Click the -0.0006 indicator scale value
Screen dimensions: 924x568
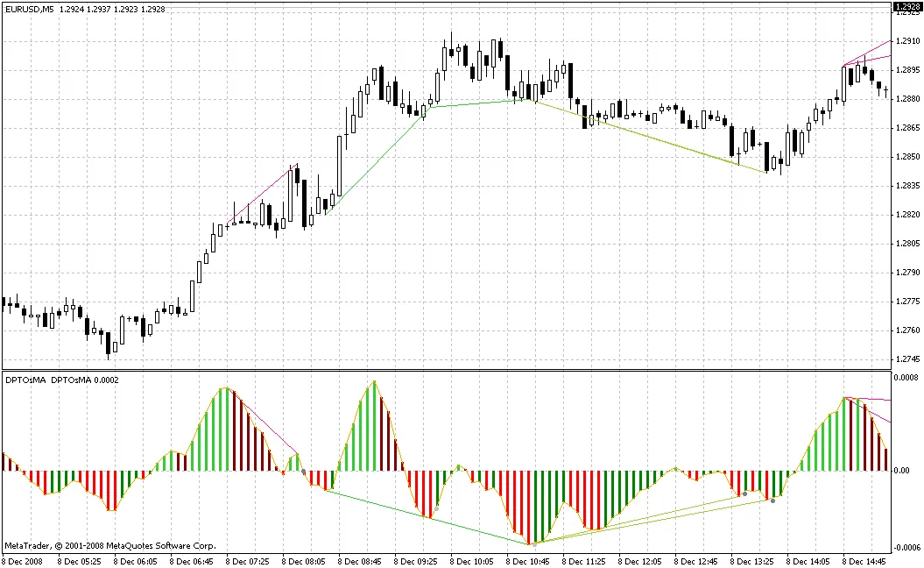[904, 544]
